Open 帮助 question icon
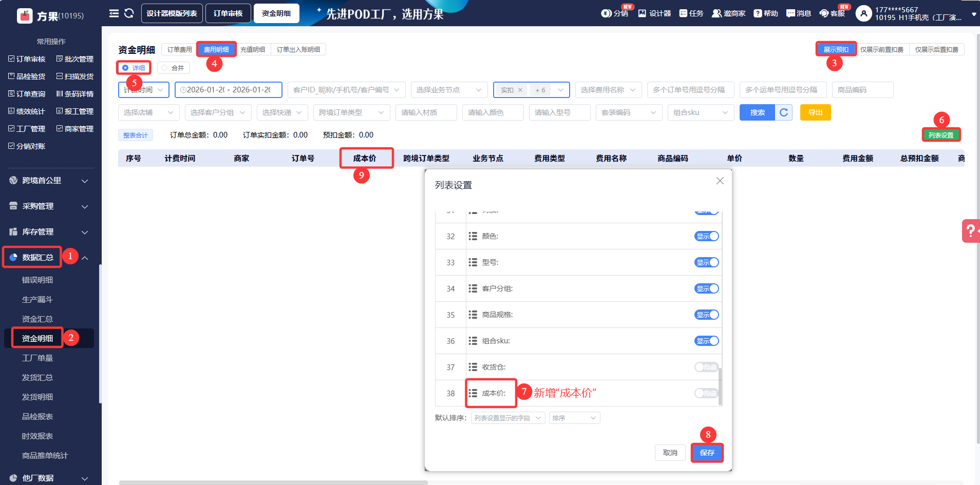Viewport: 980px width, 485px height. tap(758, 13)
